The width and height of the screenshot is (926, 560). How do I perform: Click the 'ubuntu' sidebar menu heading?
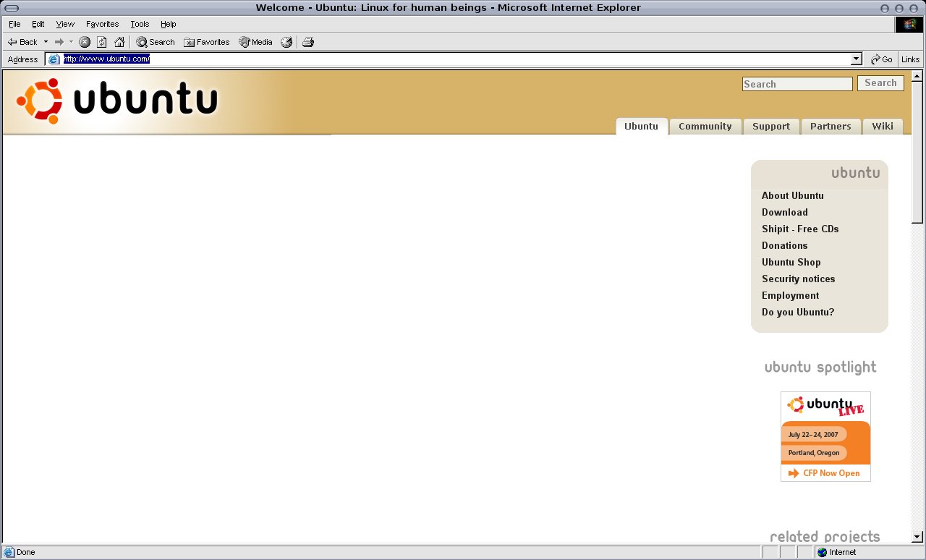pyautogui.click(x=856, y=173)
